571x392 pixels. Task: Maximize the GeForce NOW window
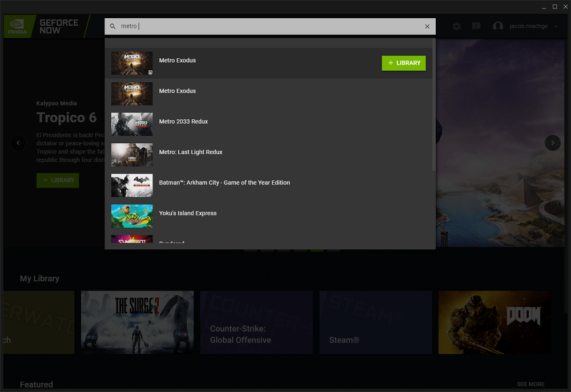pyautogui.click(x=555, y=6)
